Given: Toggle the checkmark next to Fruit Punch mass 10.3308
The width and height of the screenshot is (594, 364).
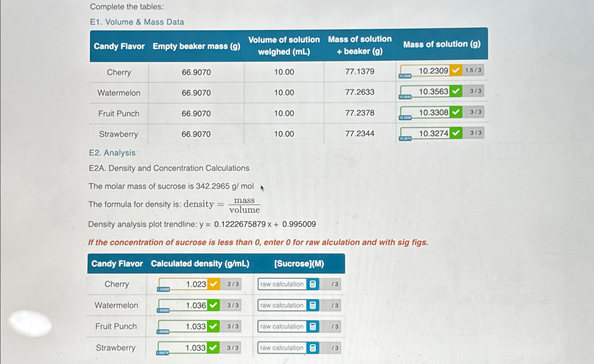Looking at the screenshot, I should 455,112.
